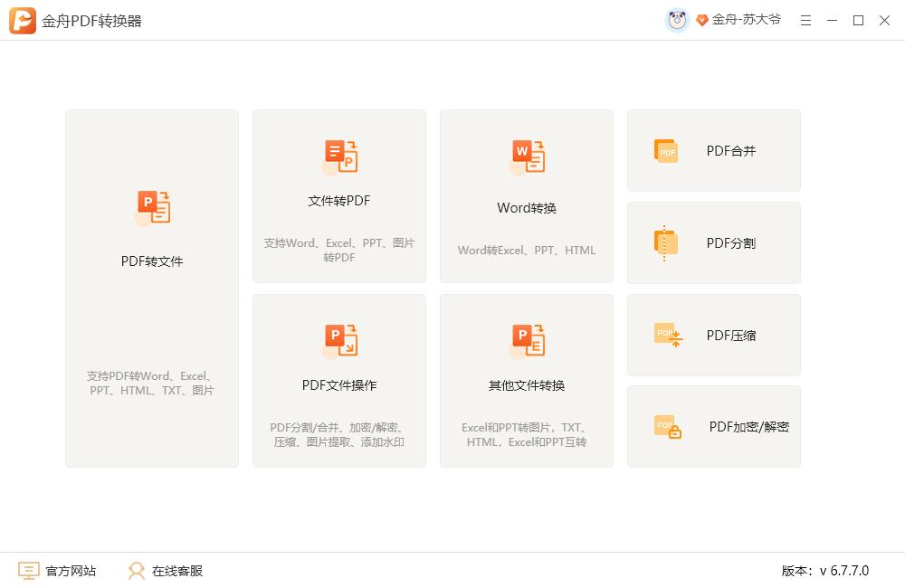The height and width of the screenshot is (588, 905).
Task: Click the VIP badge beside username
Action: (701, 20)
